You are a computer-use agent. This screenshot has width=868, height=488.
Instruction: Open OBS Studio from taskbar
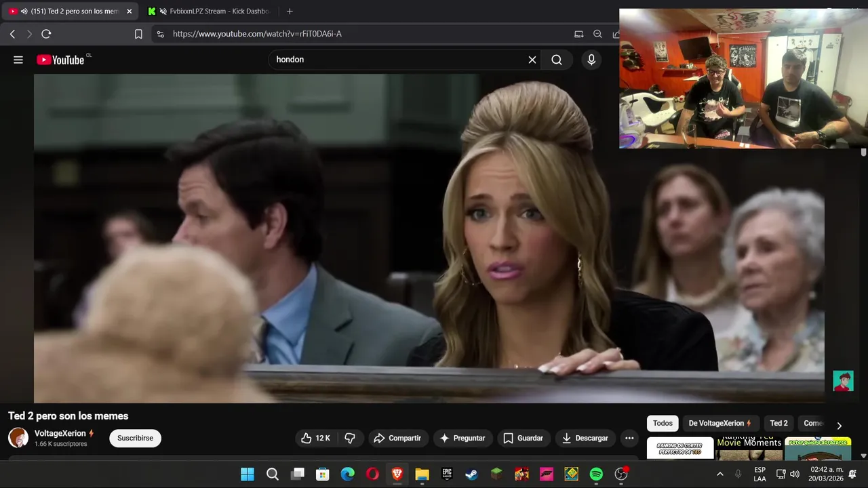(x=621, y=474)
